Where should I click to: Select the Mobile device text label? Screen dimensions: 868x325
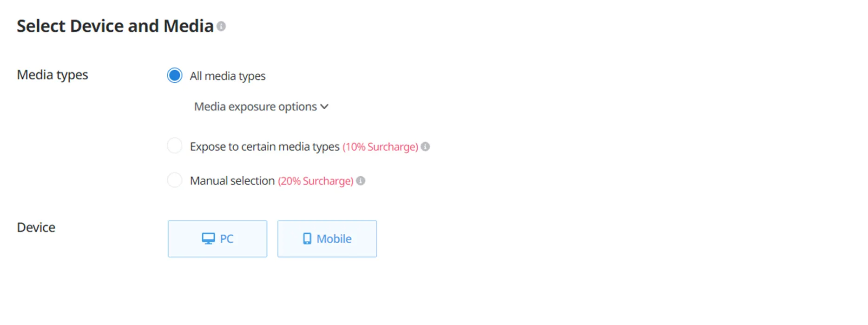pos(334,239)
